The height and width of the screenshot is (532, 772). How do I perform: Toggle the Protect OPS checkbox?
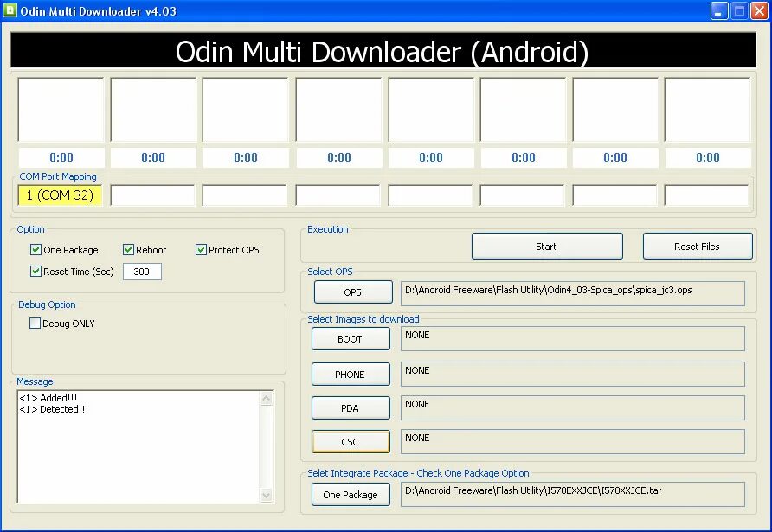(201, 249)
